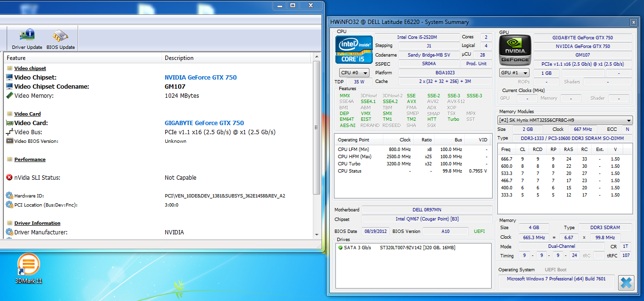Click the NVIDIA GeForce logo
This screenshot has width=644, height=301.
click(x=515, y=49)
